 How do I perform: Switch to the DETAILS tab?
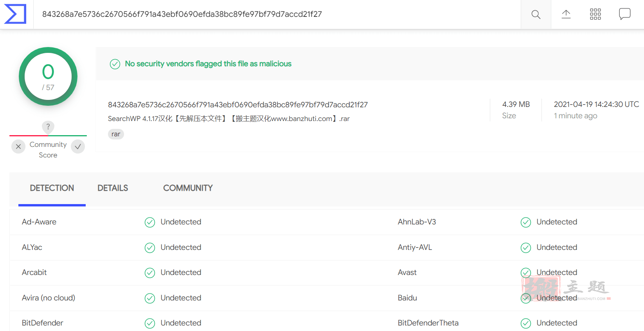click(x=113, y=188)
